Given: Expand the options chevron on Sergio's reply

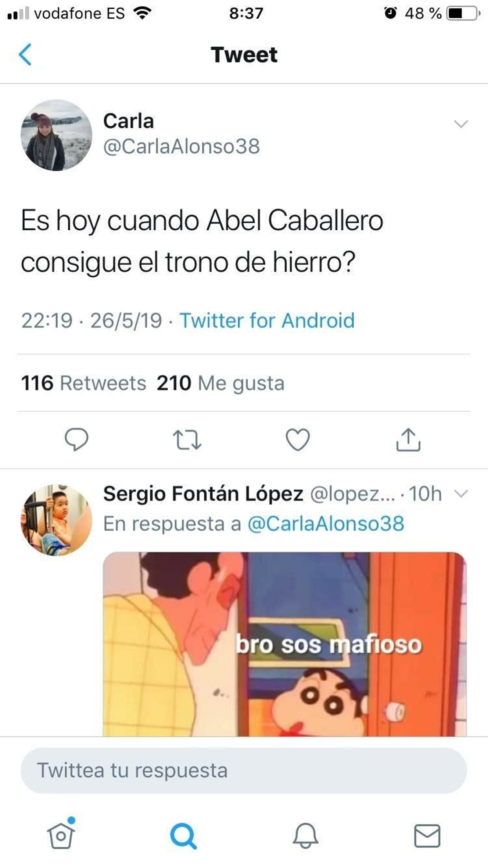Looking at the screenshot, I should click(461, 494).
